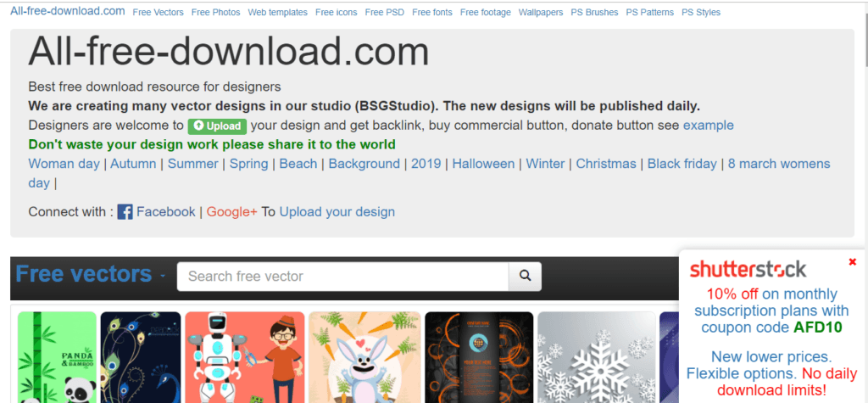Open the Woman day tag link
This screenshot has width=868, height=403.
pyautogui.click(x=64, y=164)
